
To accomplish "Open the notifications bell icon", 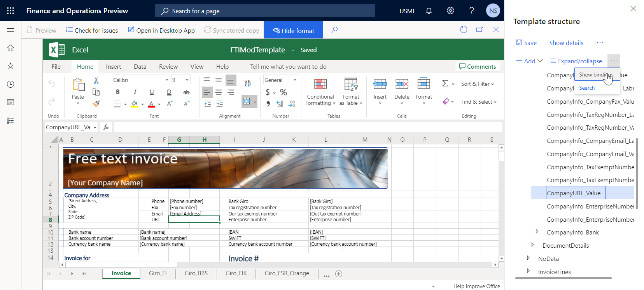I will pyautogui.click(x=429, y=11).
